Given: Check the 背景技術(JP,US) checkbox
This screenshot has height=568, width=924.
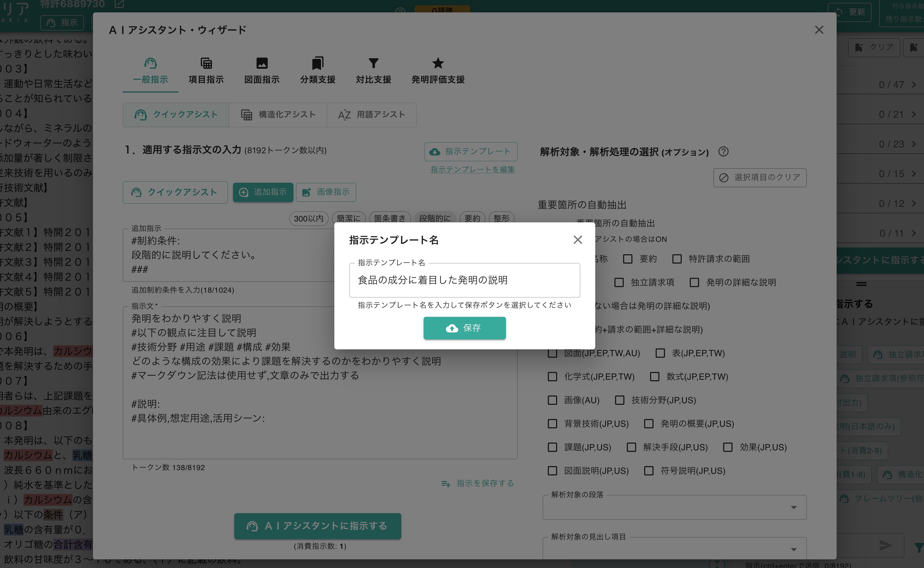Looking at the screenshot, I should click(x=552, y=424).
